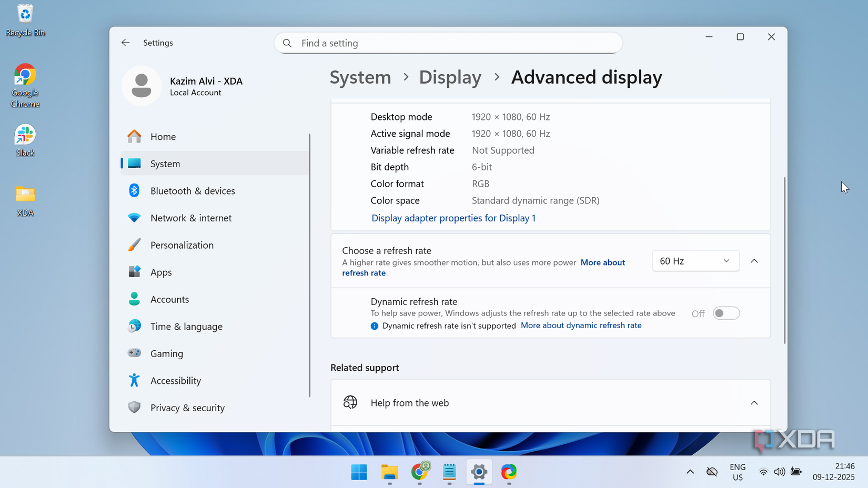Open the 60 Hz refresh rate dropdown
This screenshot has height=488, width=868.
(695, 260)
